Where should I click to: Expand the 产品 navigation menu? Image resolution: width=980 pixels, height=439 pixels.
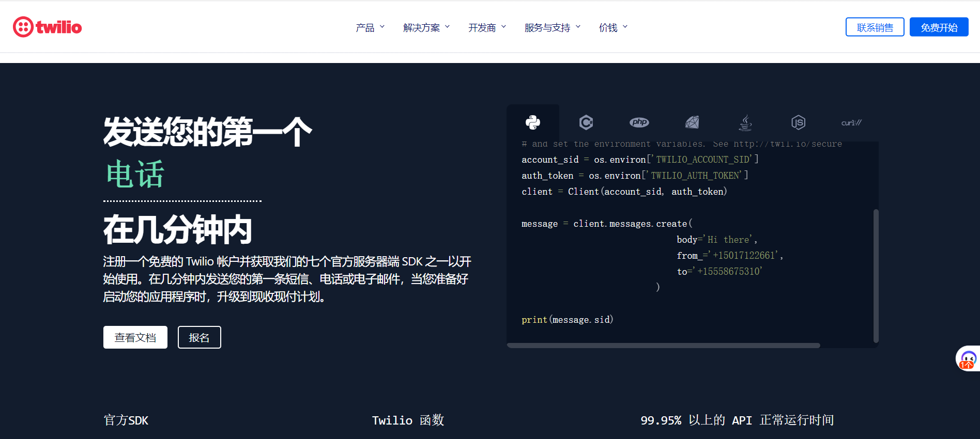pos(370,27)
